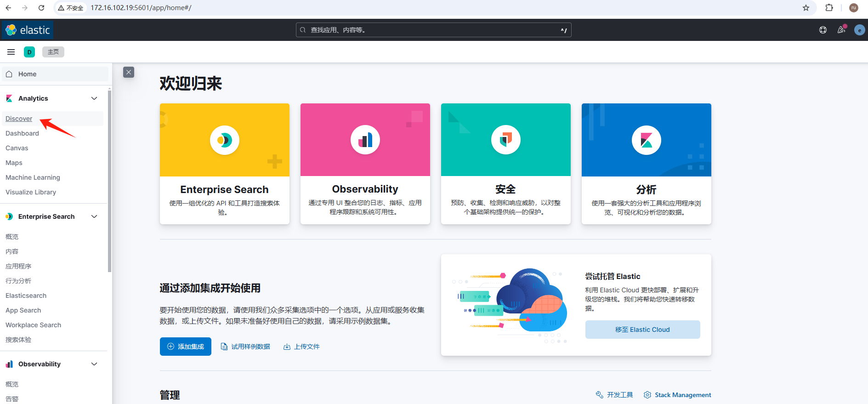Click the dev tools (开发工具) wrench icon

(599, 395)
